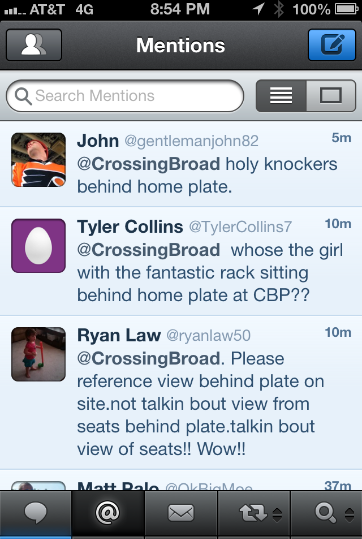Open the partially visible Matt tweet
Image resolution: width=362 pixels, height=539 pixels.
click(181, 481)
